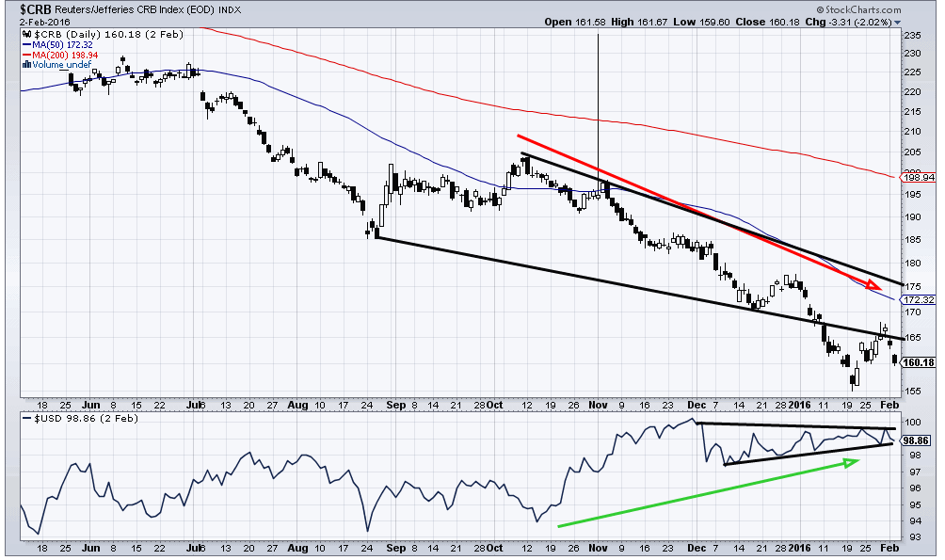This screenshot has height=560, width=945.
Task: Click the MA(200) 198.94 legend entry
Action: pos(65,55)
